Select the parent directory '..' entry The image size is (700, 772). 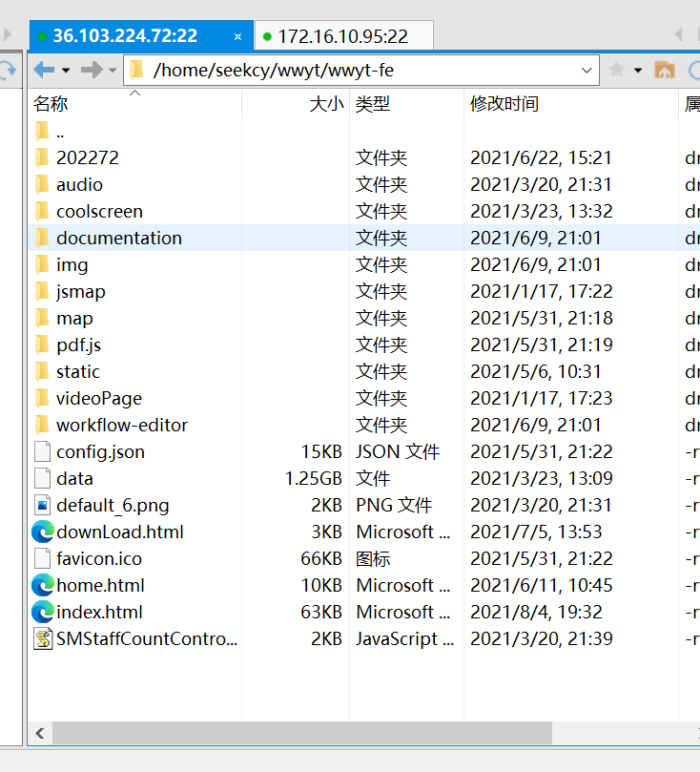click(60, 132)
